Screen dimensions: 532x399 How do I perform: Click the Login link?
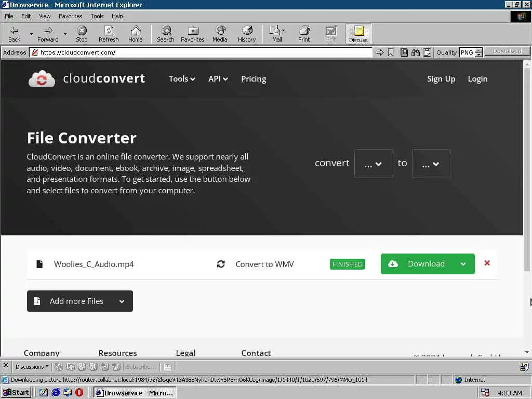[477, 79]
